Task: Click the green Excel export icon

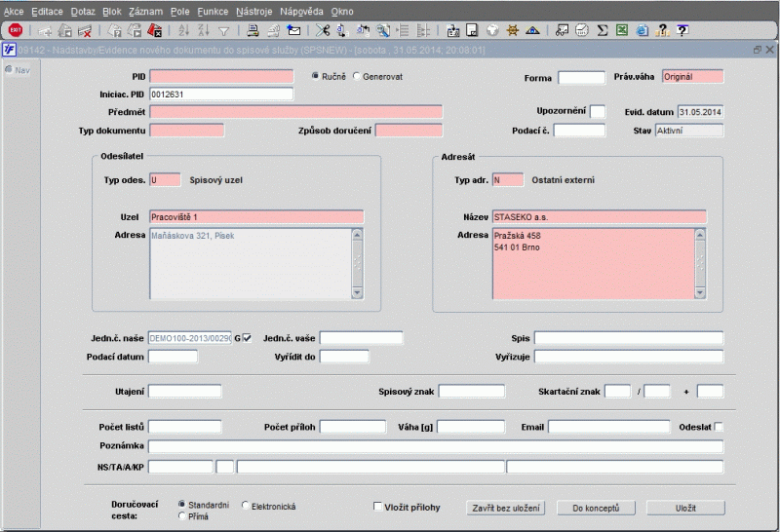Action: coord(624,30)
